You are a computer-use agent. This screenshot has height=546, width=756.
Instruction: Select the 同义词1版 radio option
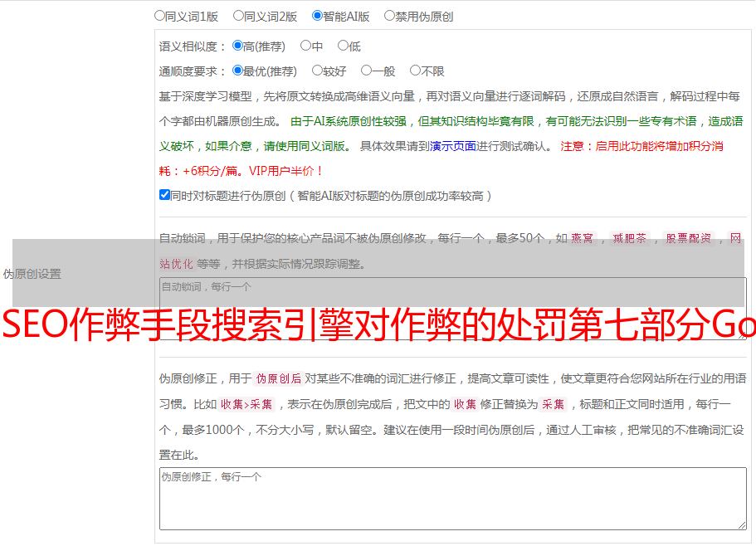pos(159,16)
